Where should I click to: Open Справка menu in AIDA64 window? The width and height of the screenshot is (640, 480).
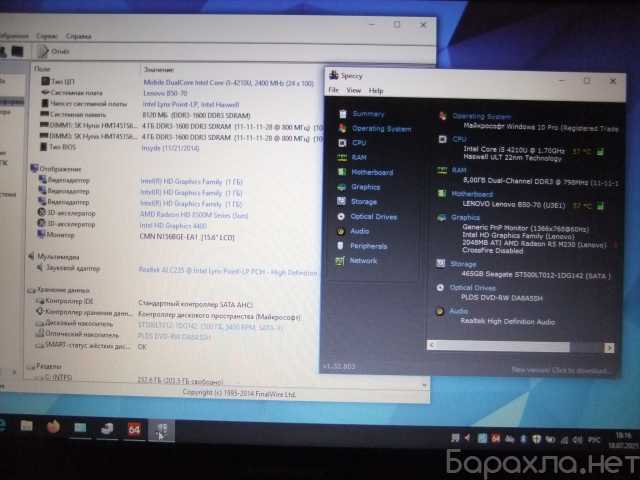click(x=78, y=36)
